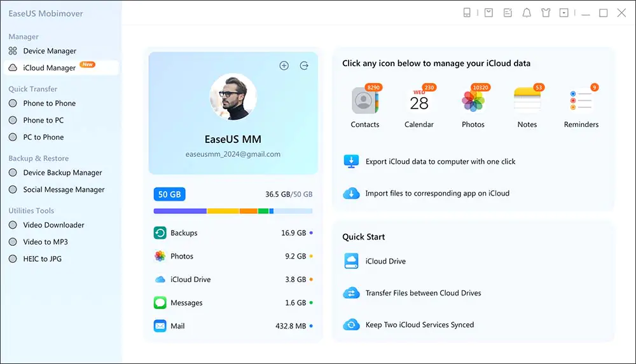Click the New badge beside iCloud Manager
Screen dimensions: 636x364
(87, 64)
